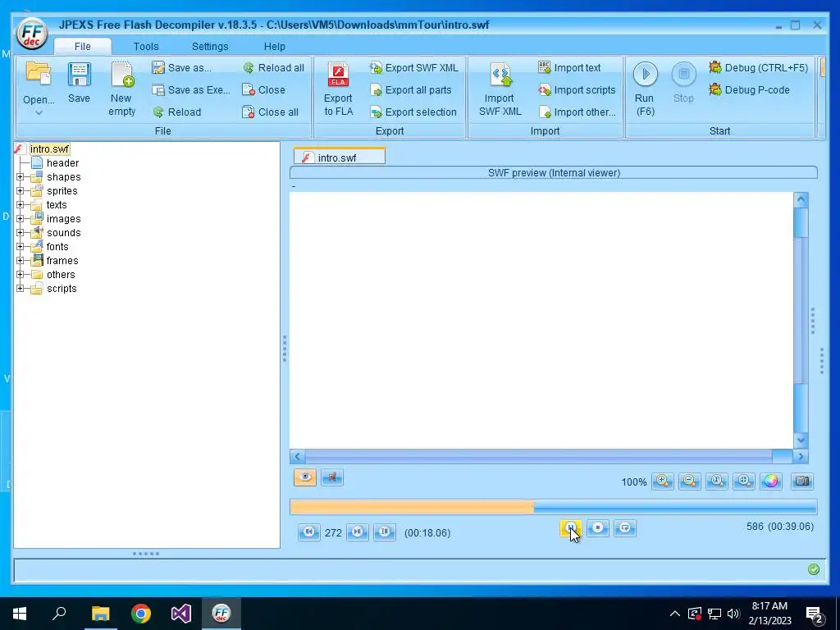Start Debug P-code
The height and width of the screenshot is (630, 840).
(x=749, y=90)
